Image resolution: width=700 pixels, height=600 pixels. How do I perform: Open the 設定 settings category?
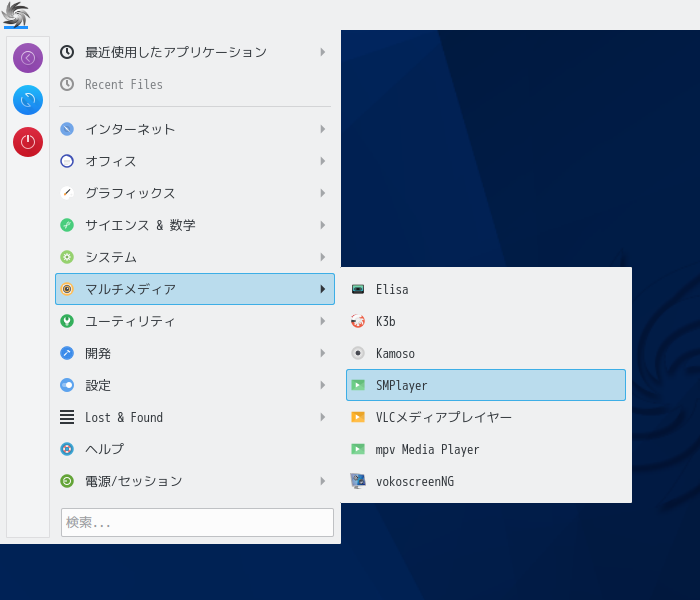[x=195, y=385]
